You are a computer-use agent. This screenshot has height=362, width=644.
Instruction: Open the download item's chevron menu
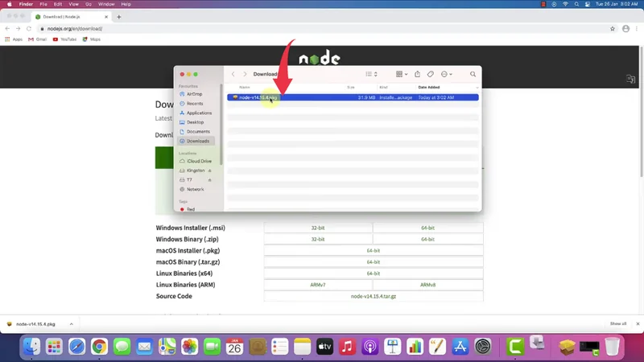71,324
